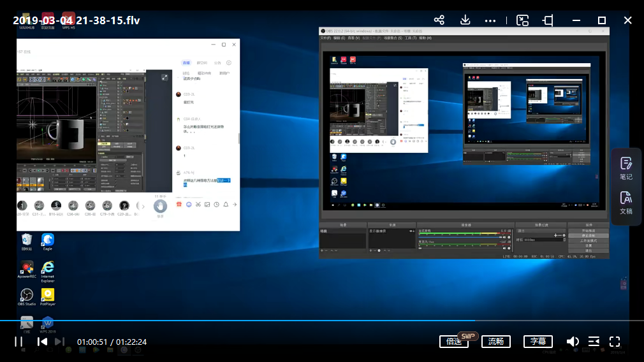Open the OBS Studio desktop icon
Screen dimensions: 644x362
click(27, 297)
